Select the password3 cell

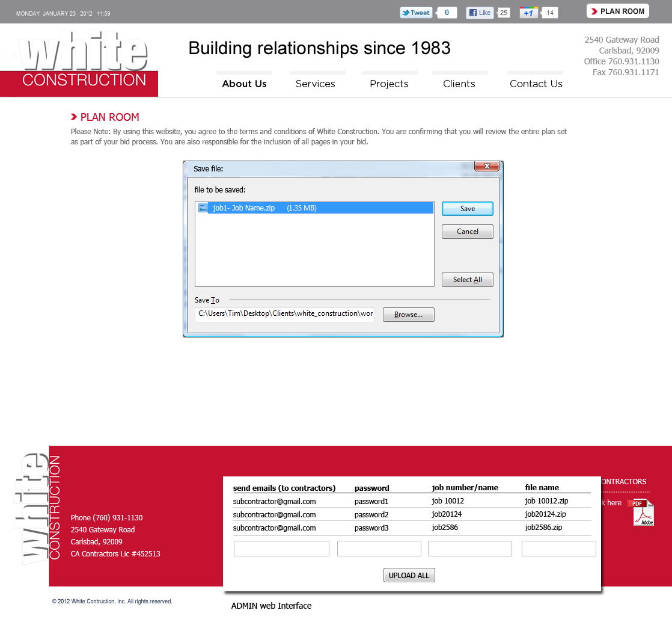371,528
